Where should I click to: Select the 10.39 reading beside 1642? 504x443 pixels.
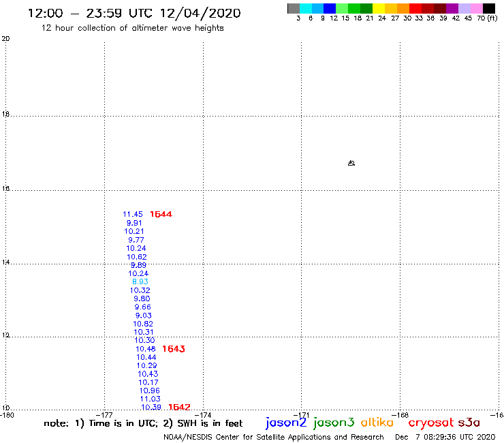pyautogui.click(x=151, y=408)
